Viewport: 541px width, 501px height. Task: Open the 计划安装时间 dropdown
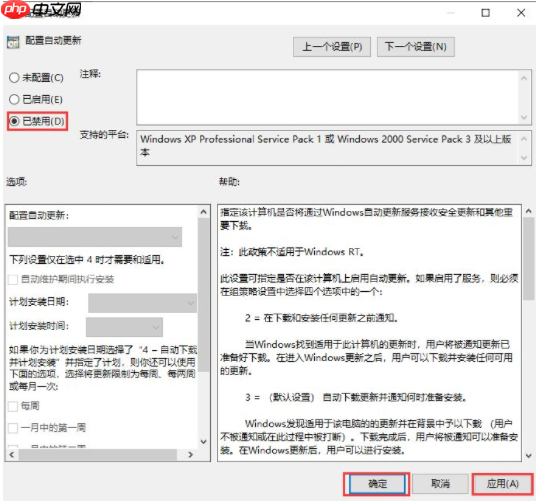click(x=124, y=327)
